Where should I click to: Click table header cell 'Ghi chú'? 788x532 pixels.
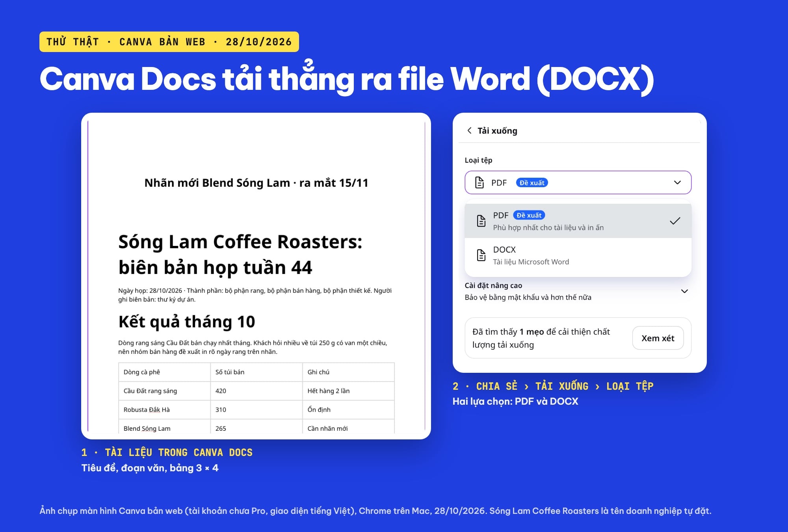[348, 372]
